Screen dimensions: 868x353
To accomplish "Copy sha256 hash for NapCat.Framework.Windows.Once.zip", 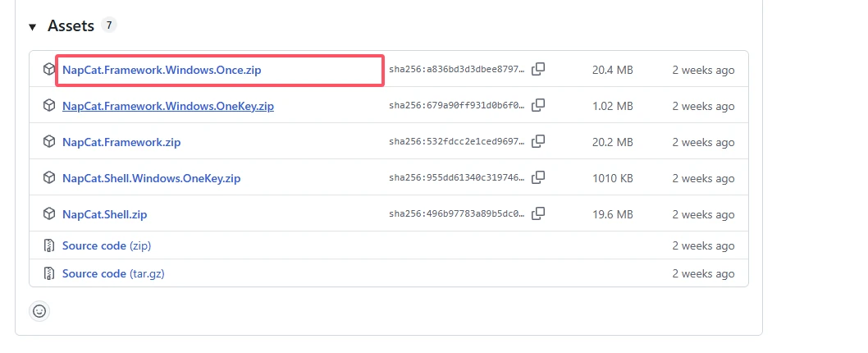I will [x=538, y=69].
